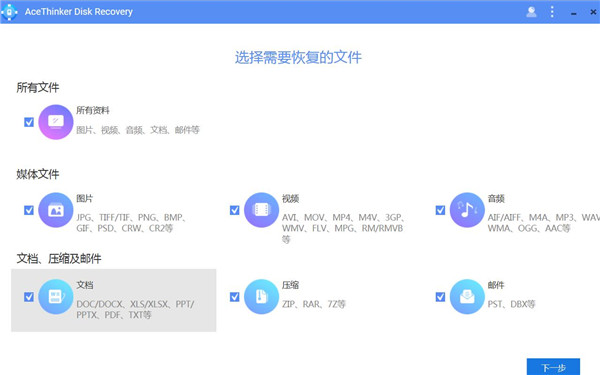Click the 音频 music note icon

(467, 210)
